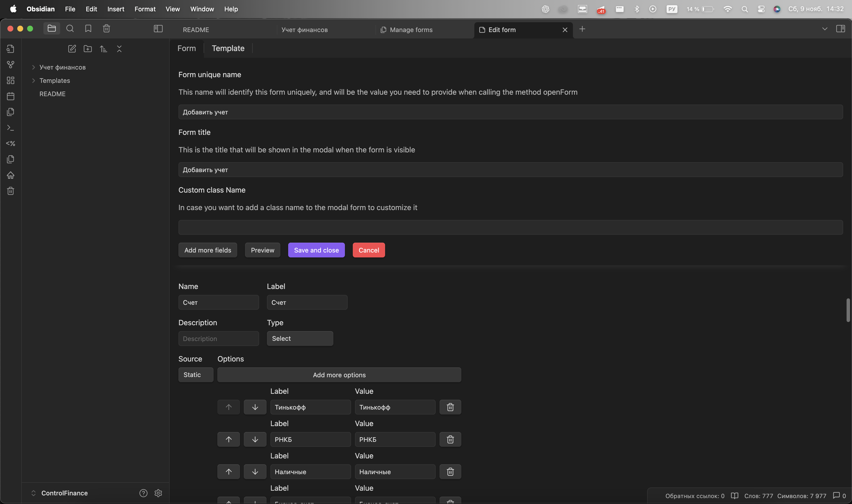Click the Add more options button

[339, 375]
